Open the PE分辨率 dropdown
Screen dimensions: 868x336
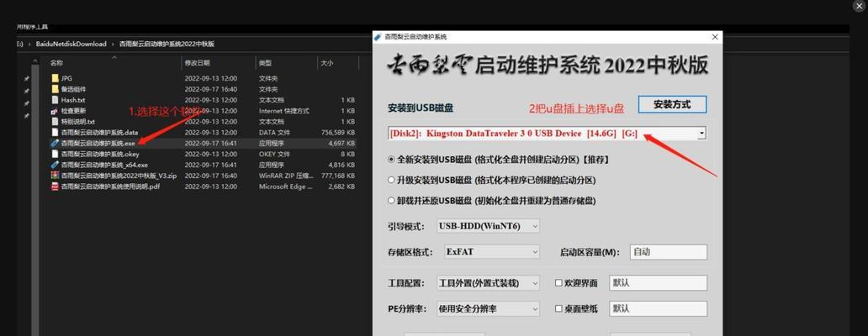pyautogui.click(x=488, y=309)
